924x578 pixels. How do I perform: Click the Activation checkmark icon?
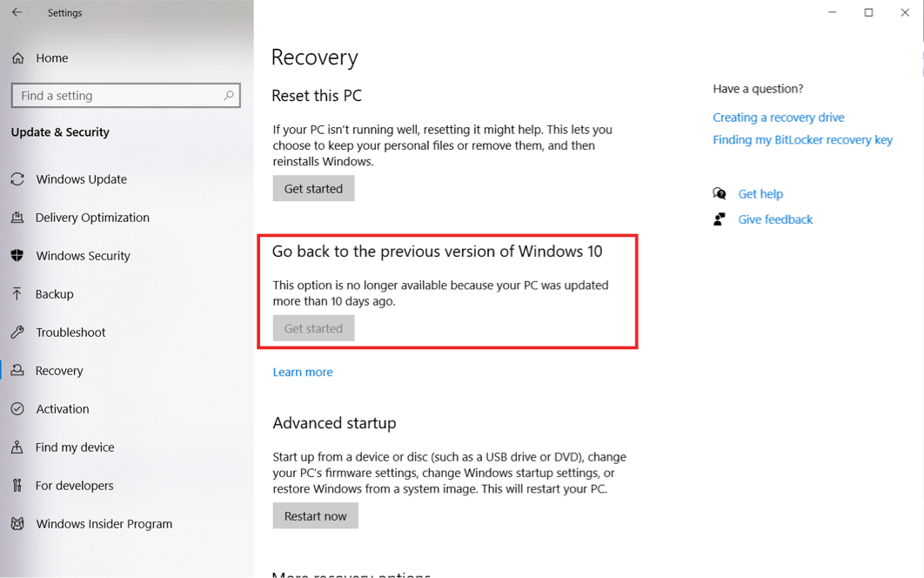pyautogui.click(x=17, y=409)
